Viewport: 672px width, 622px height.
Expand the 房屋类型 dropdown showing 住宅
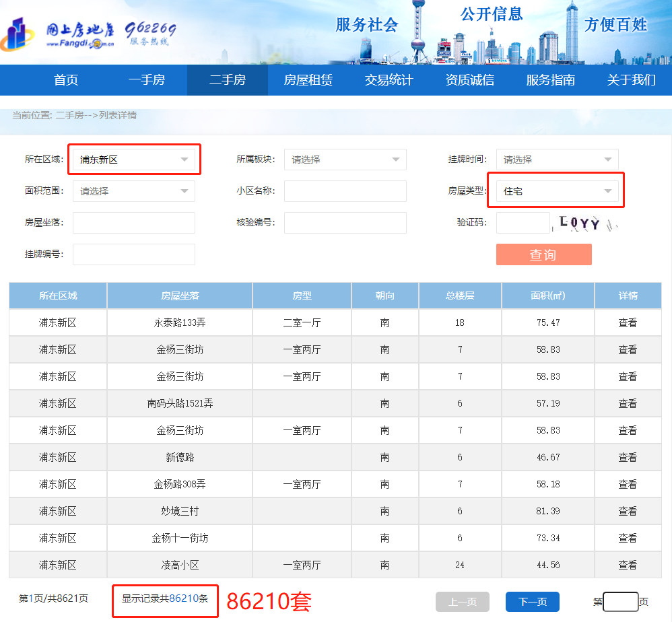[x=557, y=191]
